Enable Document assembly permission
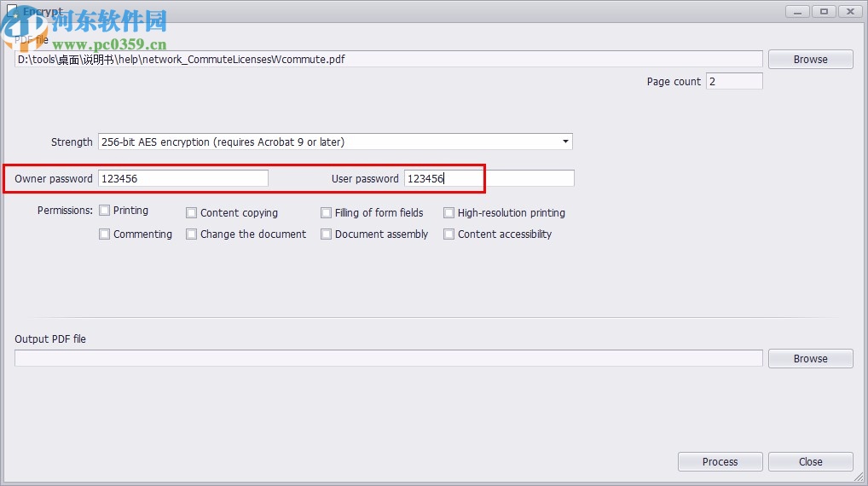The height and width of the screenshot is (486, 868). tap(326, 234)
